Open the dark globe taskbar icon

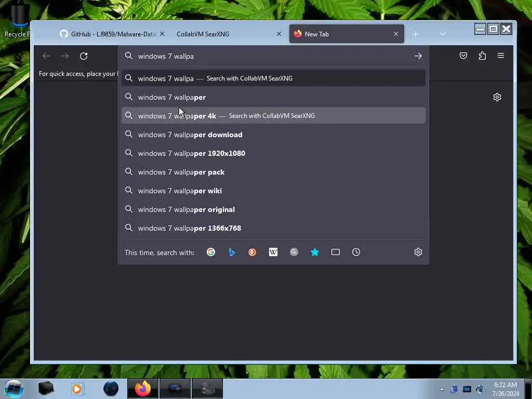[111, 389]
